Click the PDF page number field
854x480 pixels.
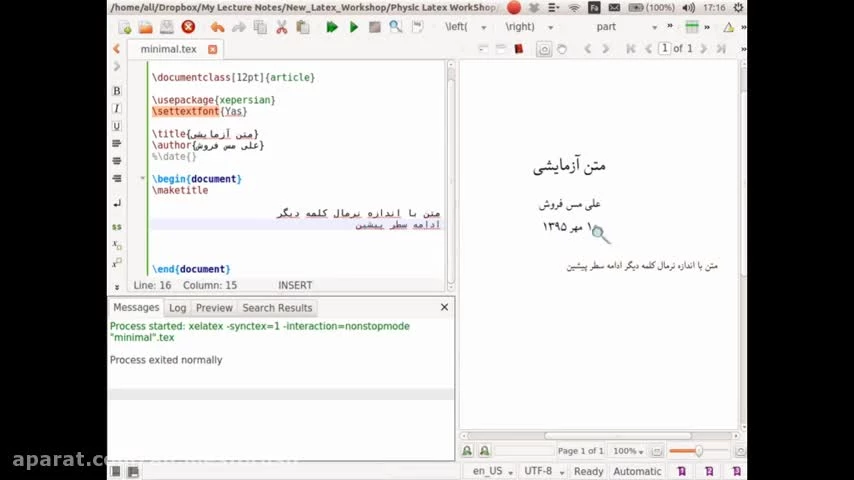(x=664, y=48)
